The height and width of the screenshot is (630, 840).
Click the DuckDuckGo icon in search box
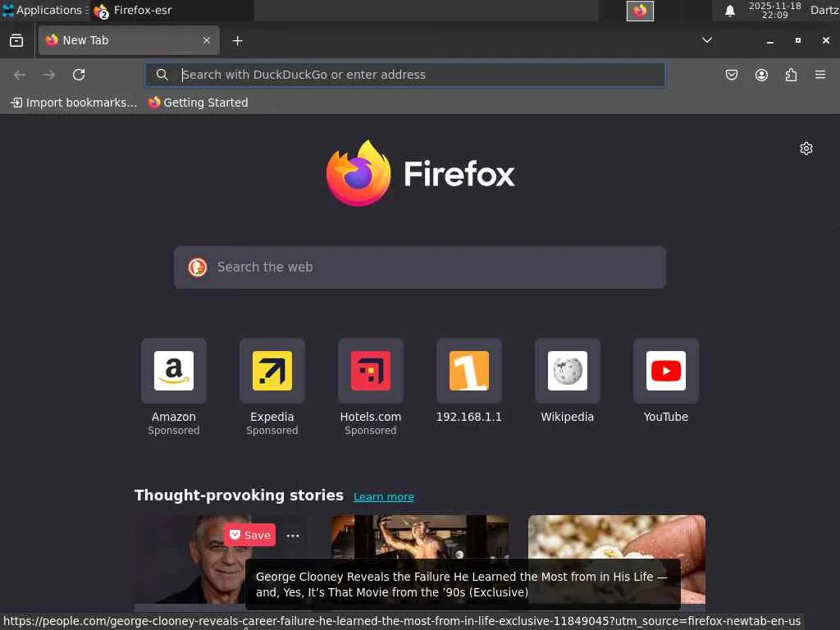(x=198, y=267)
